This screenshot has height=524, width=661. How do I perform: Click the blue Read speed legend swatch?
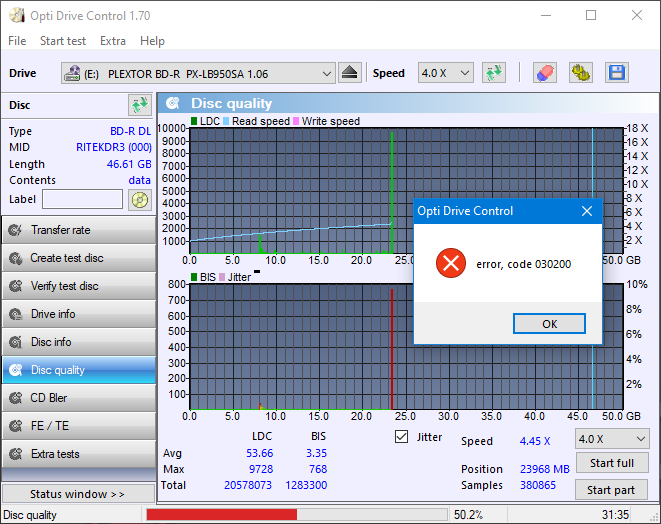click(226, 121)
